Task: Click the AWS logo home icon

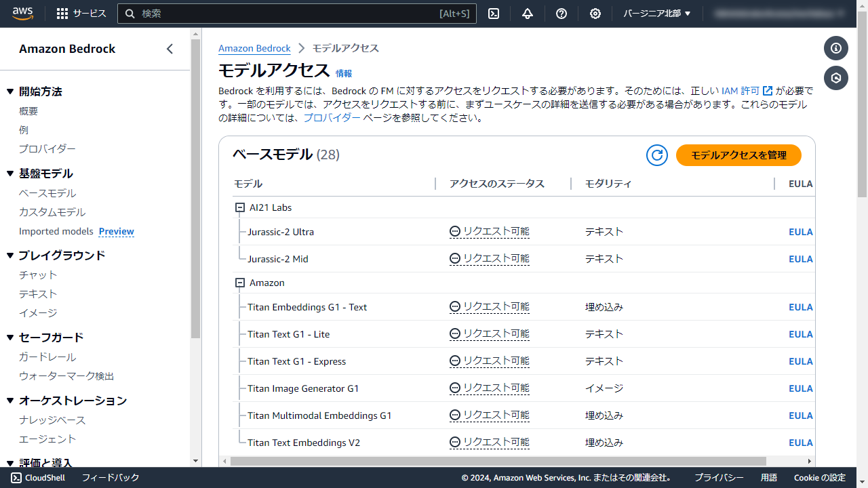Action: click(22, 14)
